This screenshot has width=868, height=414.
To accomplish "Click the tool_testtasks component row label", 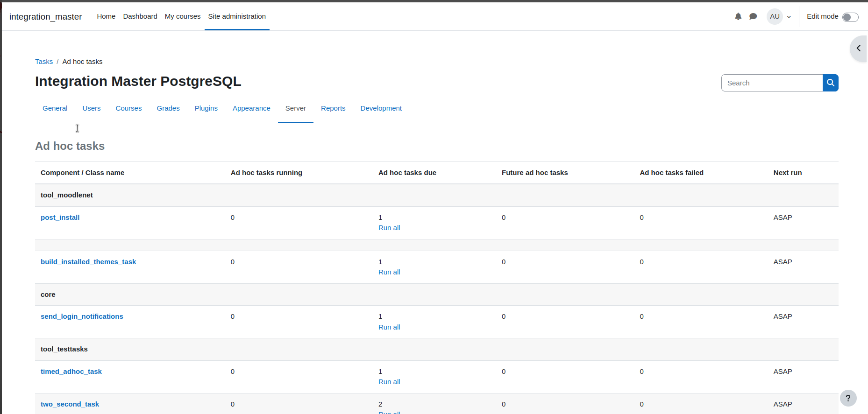I will [64, 349].
